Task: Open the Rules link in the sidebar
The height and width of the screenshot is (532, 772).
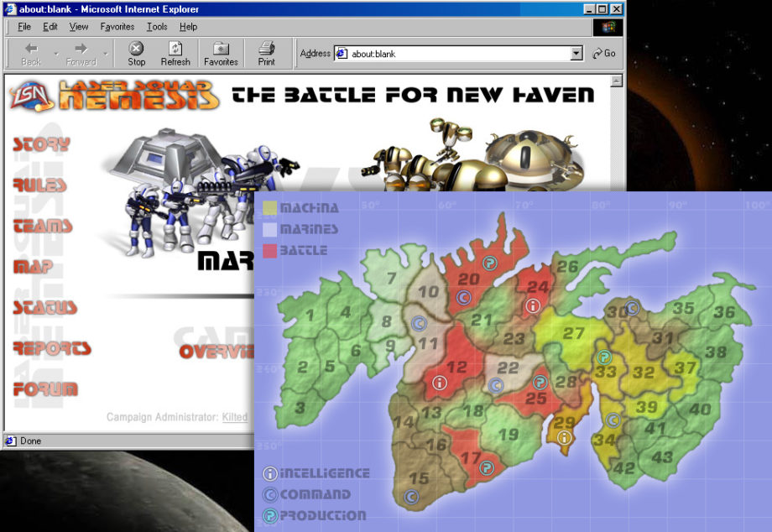Action: coord(39,185)
